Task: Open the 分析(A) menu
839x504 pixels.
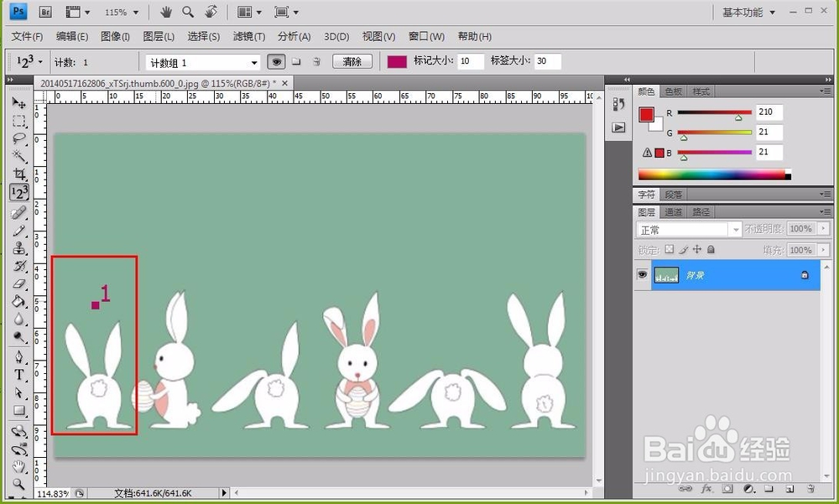Action: point(294,36)
